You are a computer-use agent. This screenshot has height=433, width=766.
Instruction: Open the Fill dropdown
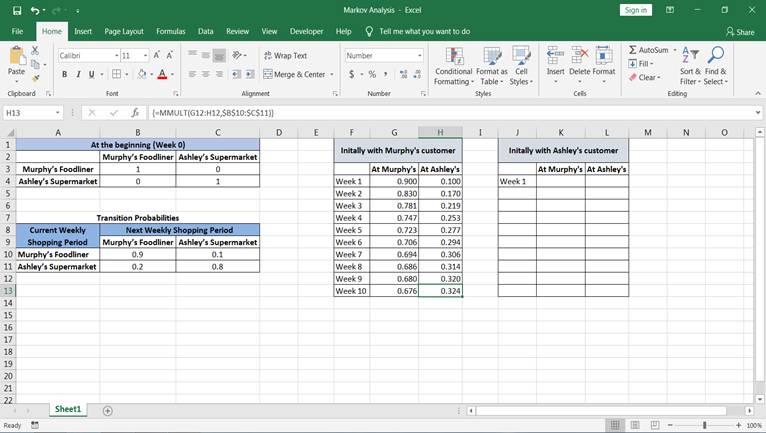[x=640, y=64]
